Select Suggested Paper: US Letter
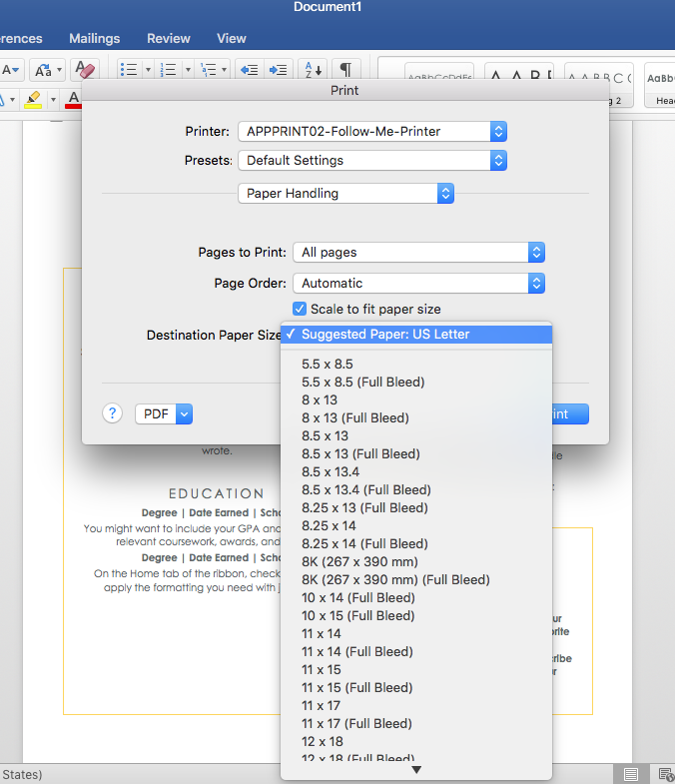 coord(416,334)
